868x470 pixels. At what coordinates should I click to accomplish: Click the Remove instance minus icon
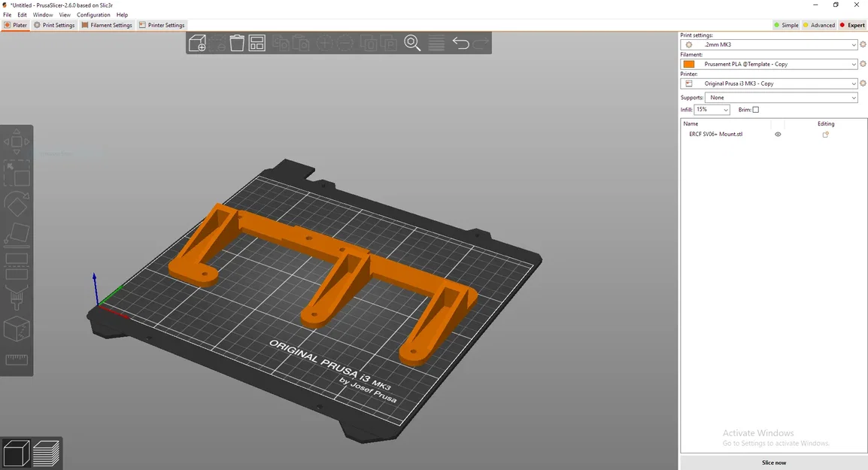click(x=345, y=43)
